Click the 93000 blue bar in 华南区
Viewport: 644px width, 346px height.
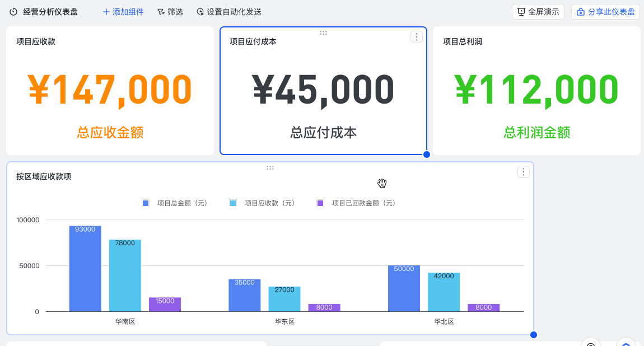click(x=85, y=269)
